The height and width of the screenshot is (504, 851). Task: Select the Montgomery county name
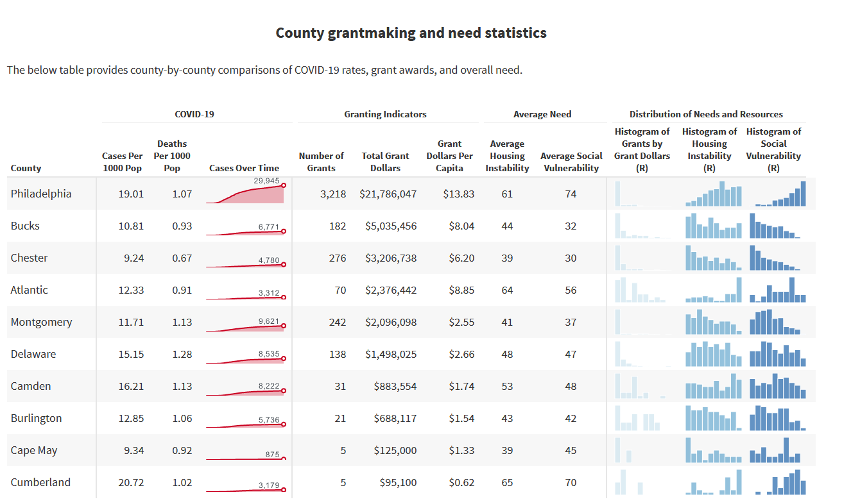(x=41, y=322)
